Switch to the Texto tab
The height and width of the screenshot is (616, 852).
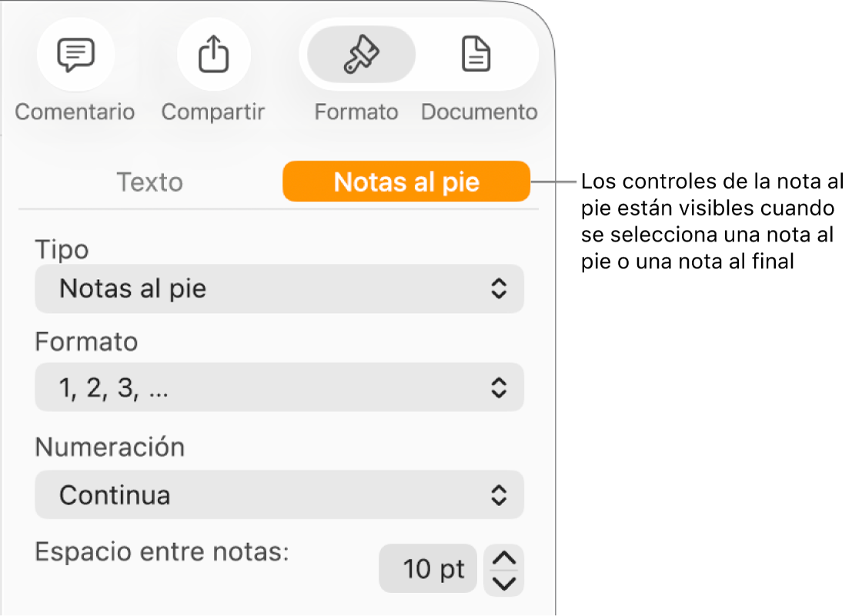pos(149,182)
